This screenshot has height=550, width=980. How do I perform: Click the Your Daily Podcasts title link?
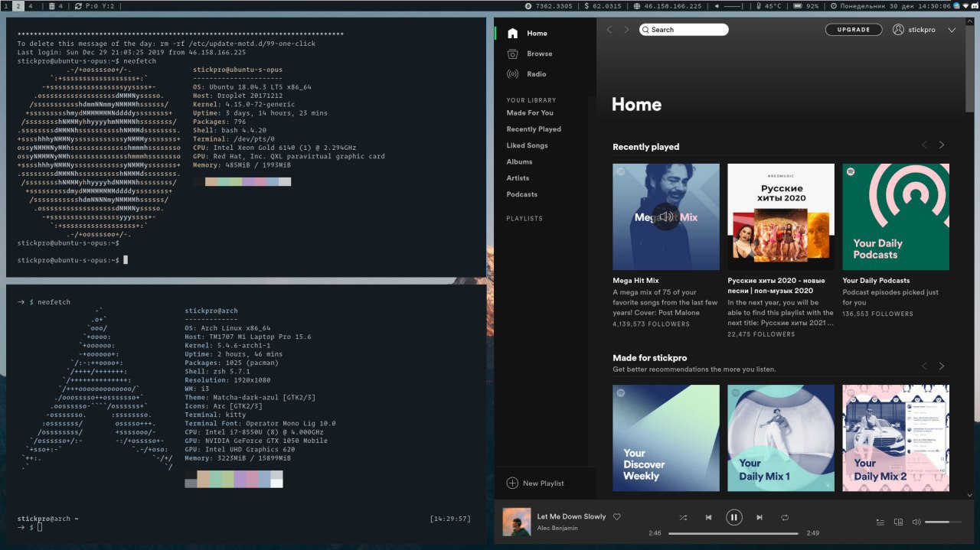point(876,281)
